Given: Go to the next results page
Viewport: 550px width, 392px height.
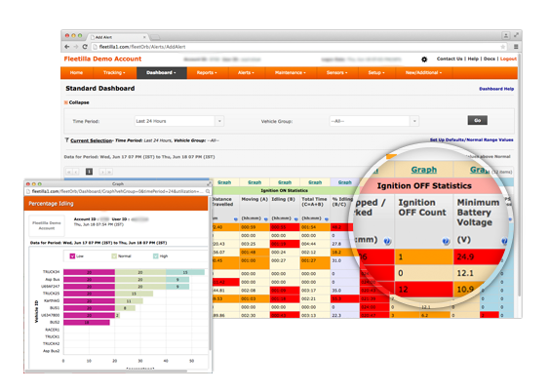Looking at the screenshot, I should pyautogui.click(x=102, y=172).
